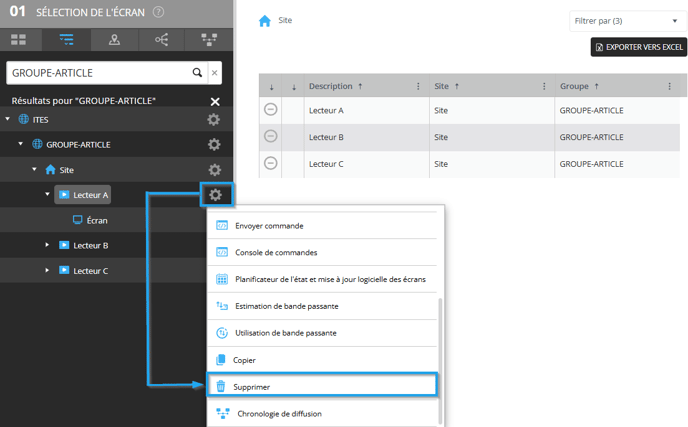Select the Site home icon in tree

[x=50, y=169]
